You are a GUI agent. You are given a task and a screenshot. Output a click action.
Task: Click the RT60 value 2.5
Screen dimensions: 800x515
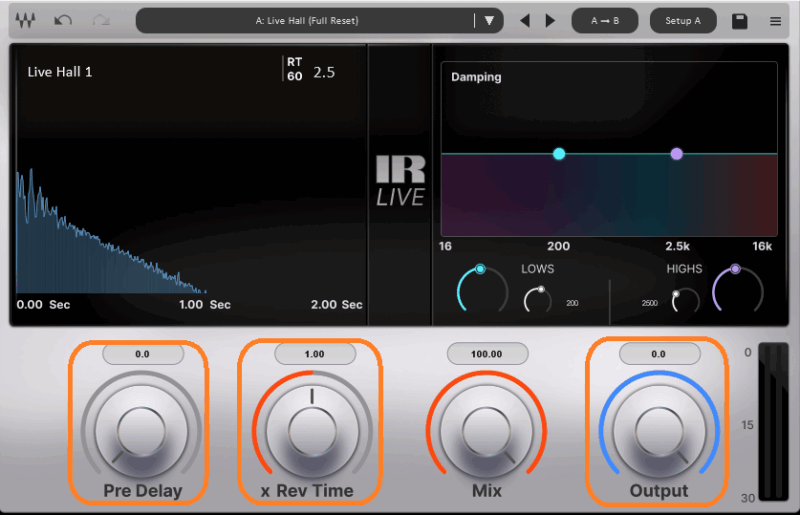(x=324, y=72)
